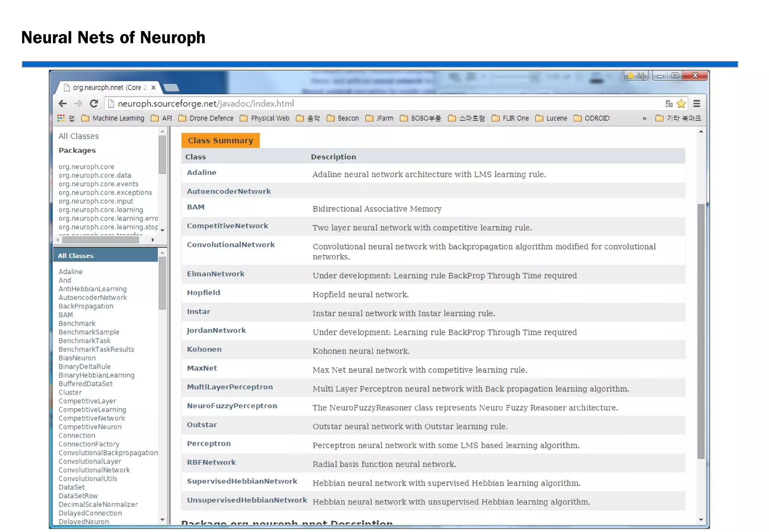Open the JFarm bookmark folder

pos(379,118)
